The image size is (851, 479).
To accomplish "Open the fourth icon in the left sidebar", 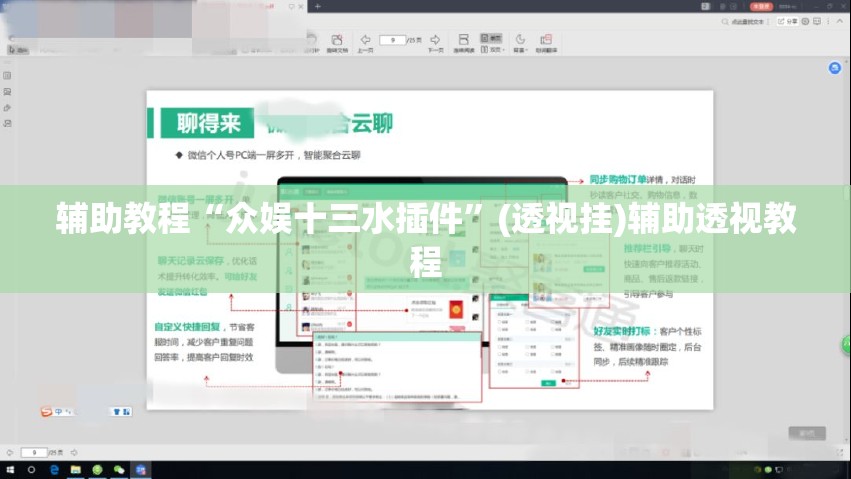I will click(x=7, y=124).
